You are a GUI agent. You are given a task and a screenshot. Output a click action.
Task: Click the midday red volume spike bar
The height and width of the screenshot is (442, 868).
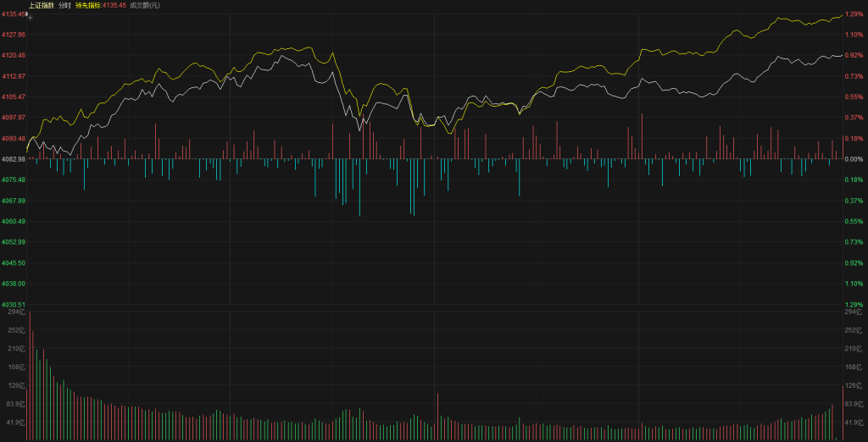click(x=437, y=417)
